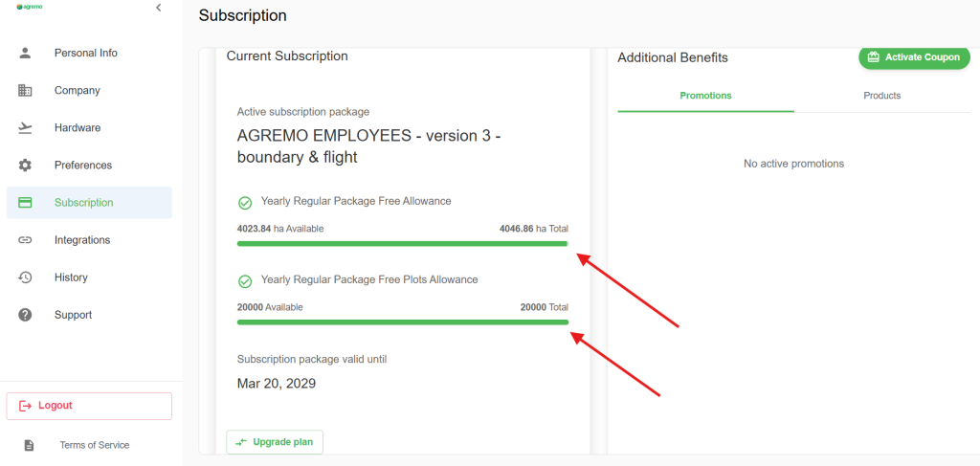
Task: Click the Integrations link icon
Action: point(26,239)
